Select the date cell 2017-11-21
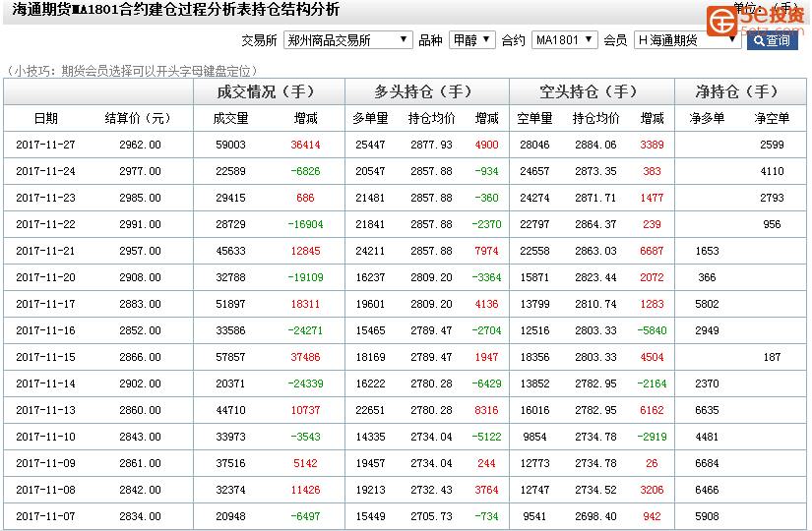Viewport: 812px width, 531px height. point(45,251)
